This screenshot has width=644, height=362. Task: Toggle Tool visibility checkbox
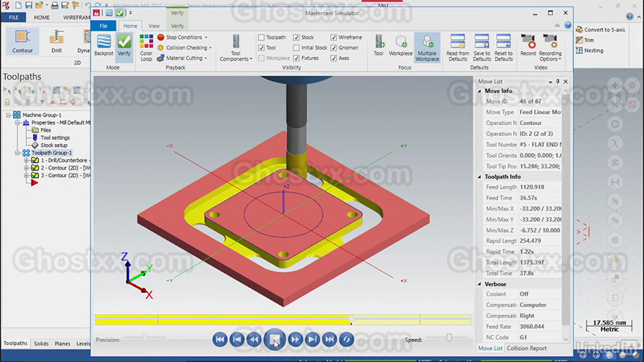pos(261,48)
